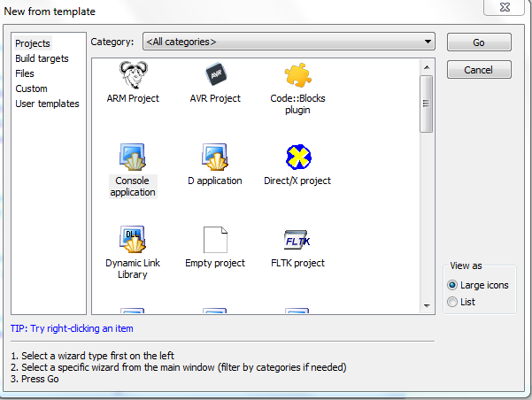Image resolution: width=532 pixels, height=400 pixels.
Task: Click the 'Direct/X project' label text
Action: (297, 181)
